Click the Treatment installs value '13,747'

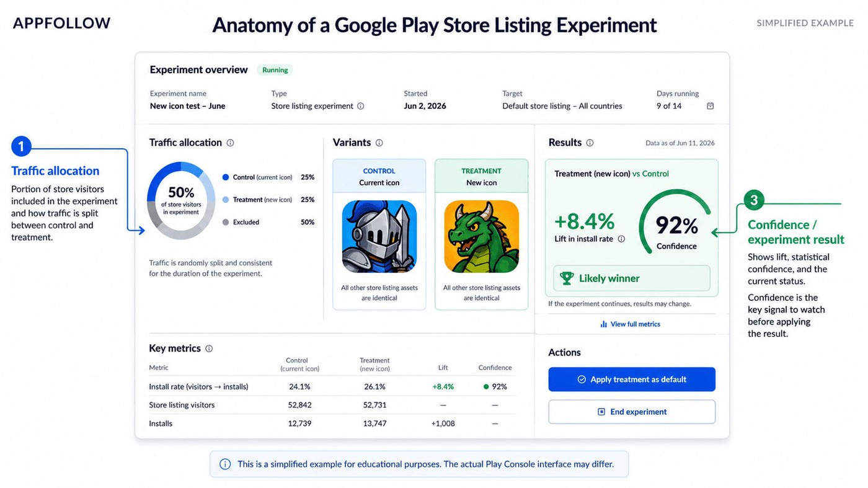(x=374, y=424)
